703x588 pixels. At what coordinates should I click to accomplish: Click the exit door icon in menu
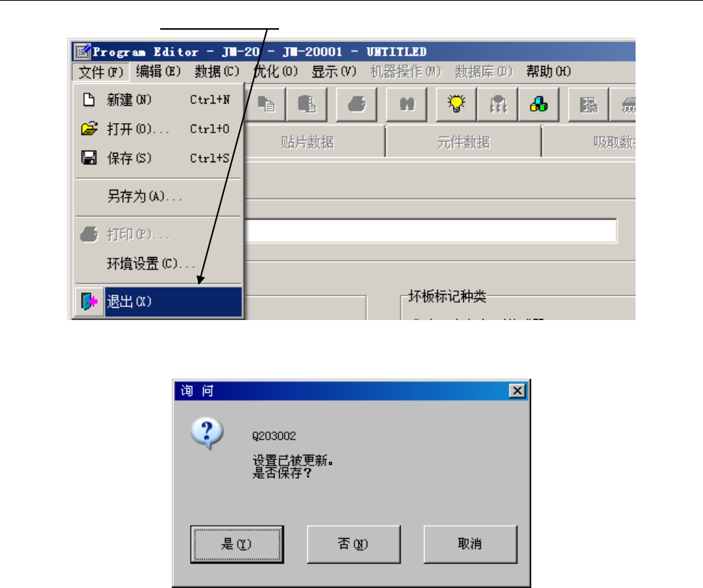89,301
